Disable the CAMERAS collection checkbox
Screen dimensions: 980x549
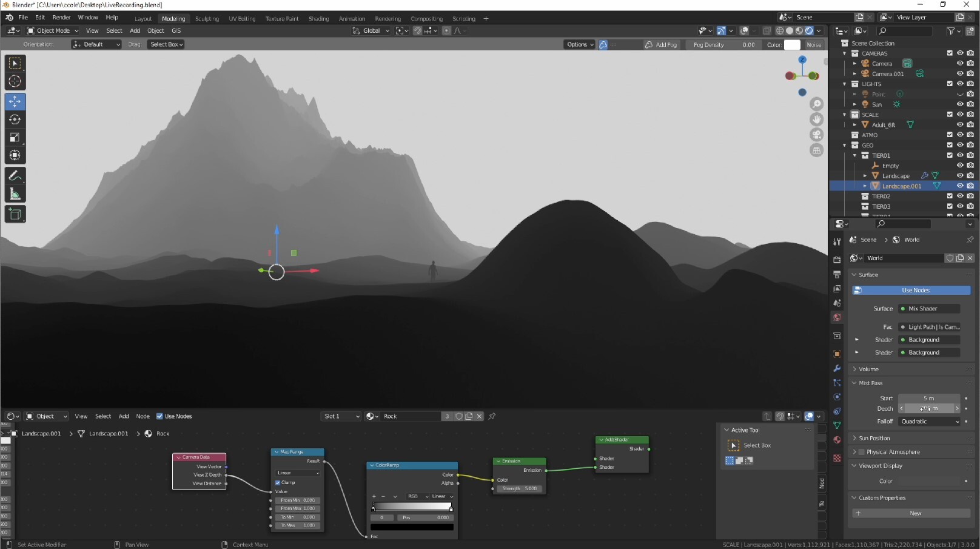(949, 53)
